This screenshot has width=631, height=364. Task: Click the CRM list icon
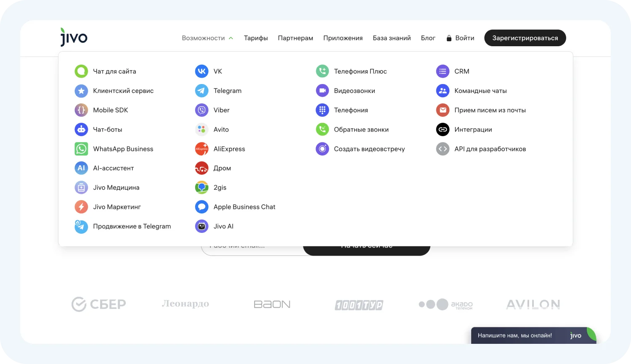pyautogui.click(x=443, y=71)
